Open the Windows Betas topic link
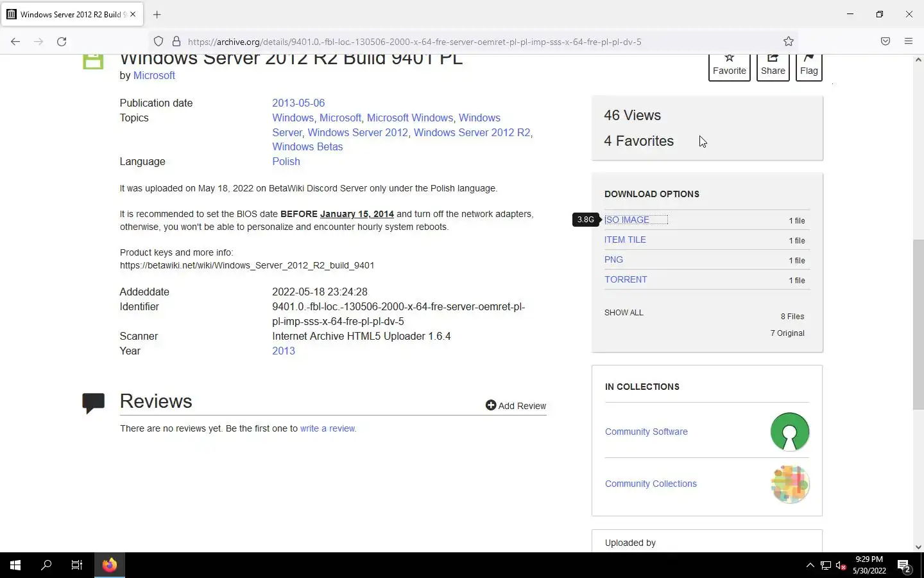The image size is (924, 578). 307,147
